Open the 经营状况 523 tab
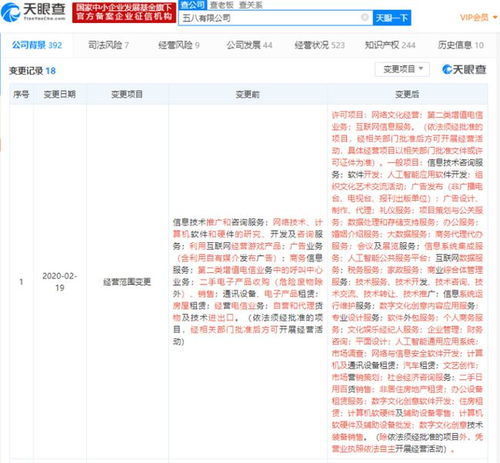This screenshot has height=463, width=500. (x=319, y=45)
